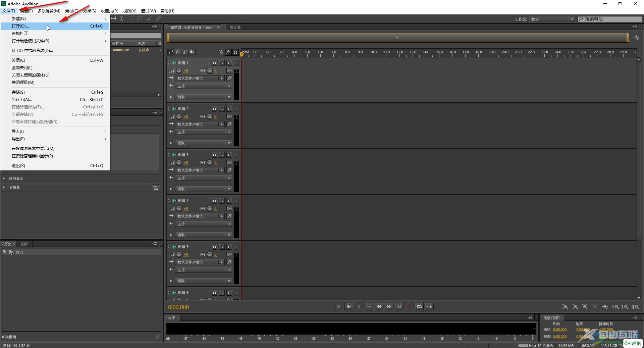Open 轨道 1 automation mode dropdown 读取
Screen dimensions: 644x348
tap(204, 97)
